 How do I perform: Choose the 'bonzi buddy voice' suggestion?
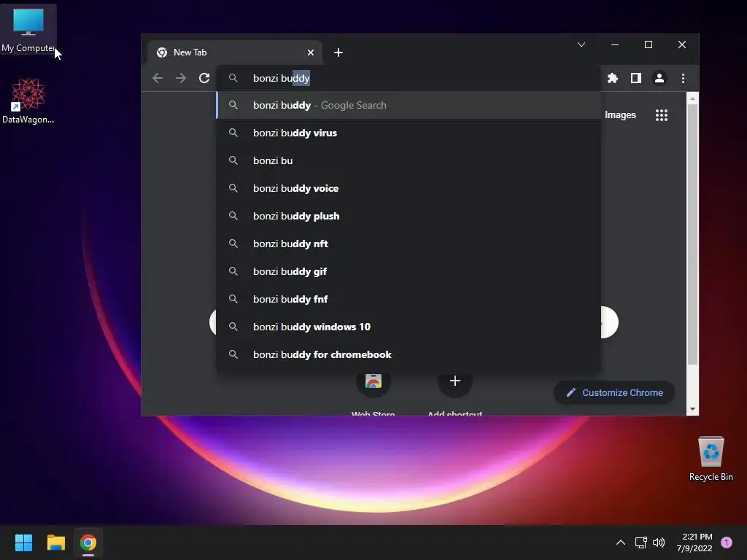[409, 188]
